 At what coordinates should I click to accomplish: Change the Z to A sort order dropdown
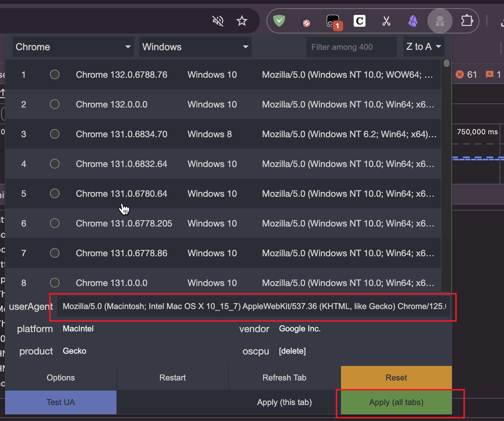[x=424, y=47]
